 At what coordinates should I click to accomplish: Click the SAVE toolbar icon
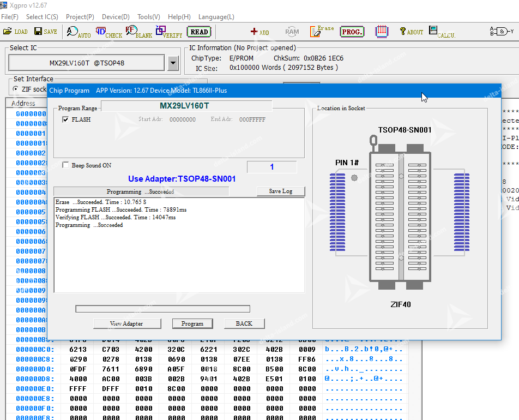[46, 32]
